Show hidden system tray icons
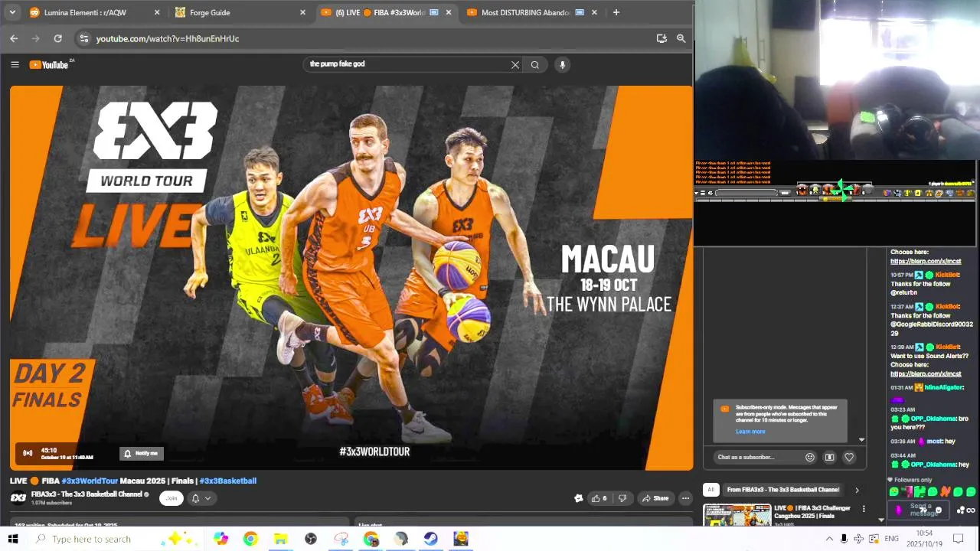The width and height of the screenshot is (980, 551). point(829,539)
